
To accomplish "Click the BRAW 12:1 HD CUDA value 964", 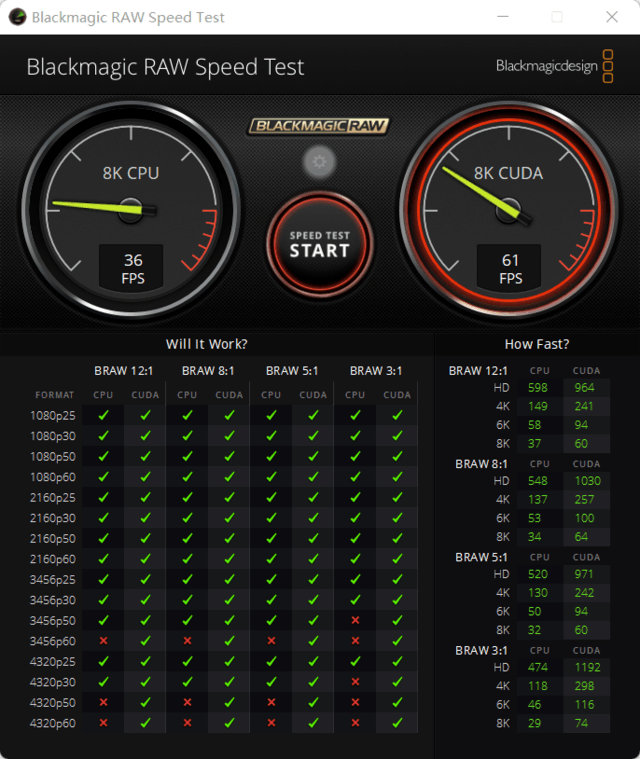I will coord(584,388).
